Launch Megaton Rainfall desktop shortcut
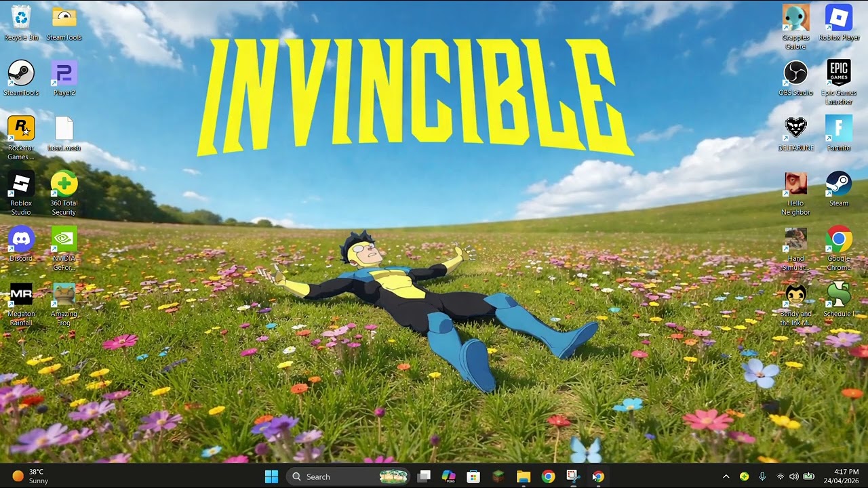Screen dimensions: 868x488 (x=21, y=305)
